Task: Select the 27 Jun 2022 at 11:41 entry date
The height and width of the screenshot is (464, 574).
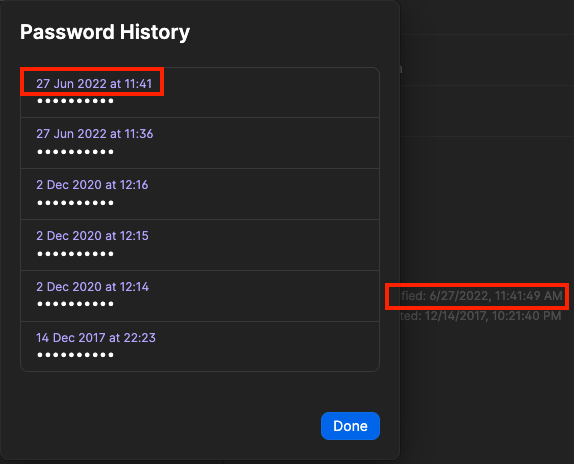Action: point(94,84)
